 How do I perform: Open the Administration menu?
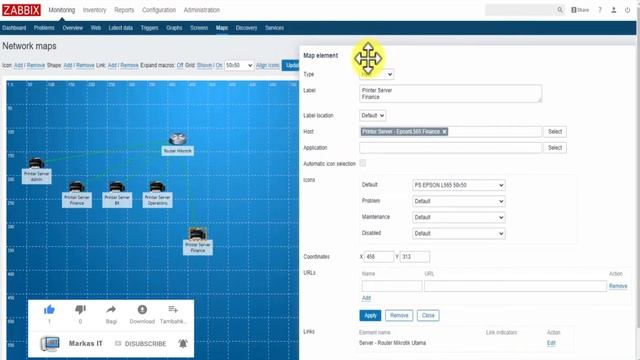(202, 10)
